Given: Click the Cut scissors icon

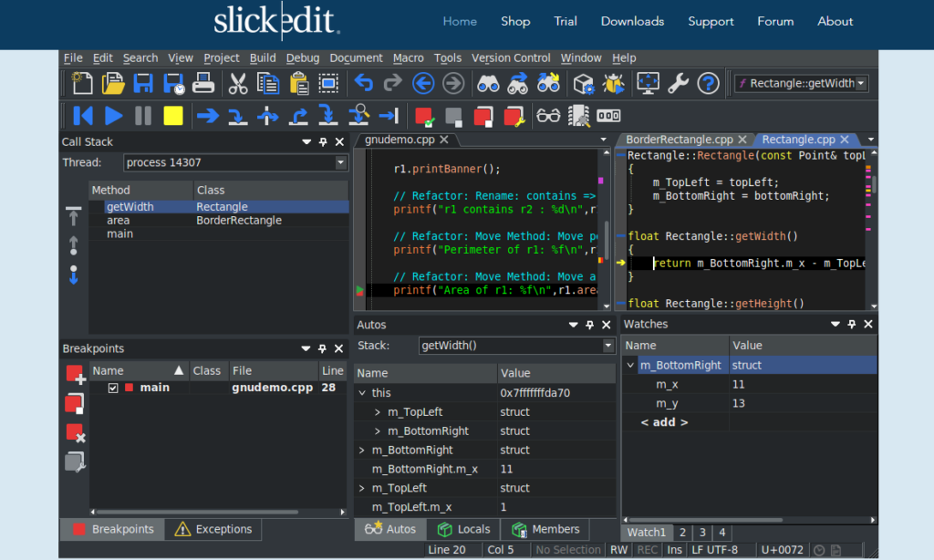Looking at the screenshot, I should [x=238, y=83].
